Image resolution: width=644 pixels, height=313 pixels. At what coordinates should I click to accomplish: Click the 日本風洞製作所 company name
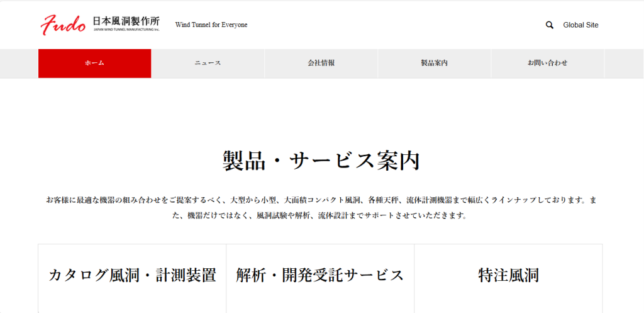[x=126, y=21]
